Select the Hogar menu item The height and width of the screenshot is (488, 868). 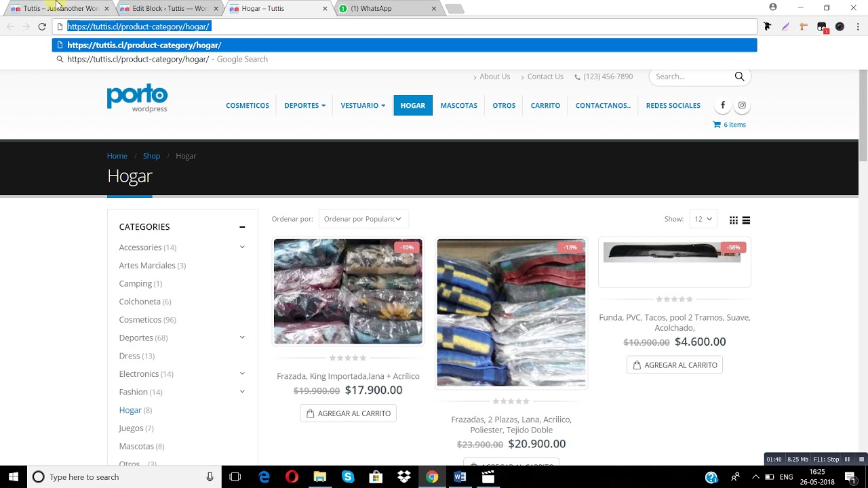(x=413, y=106)
